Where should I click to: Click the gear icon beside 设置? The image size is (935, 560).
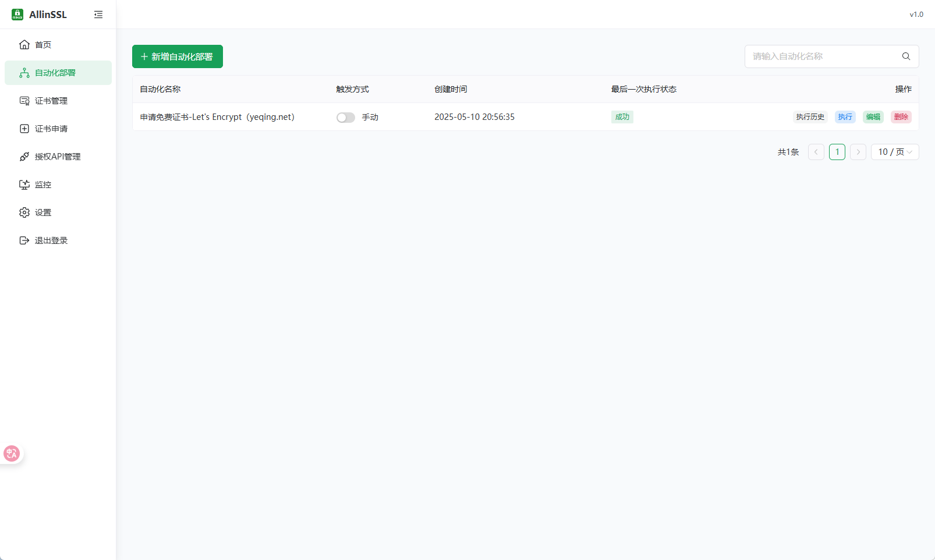pos(24,212)
